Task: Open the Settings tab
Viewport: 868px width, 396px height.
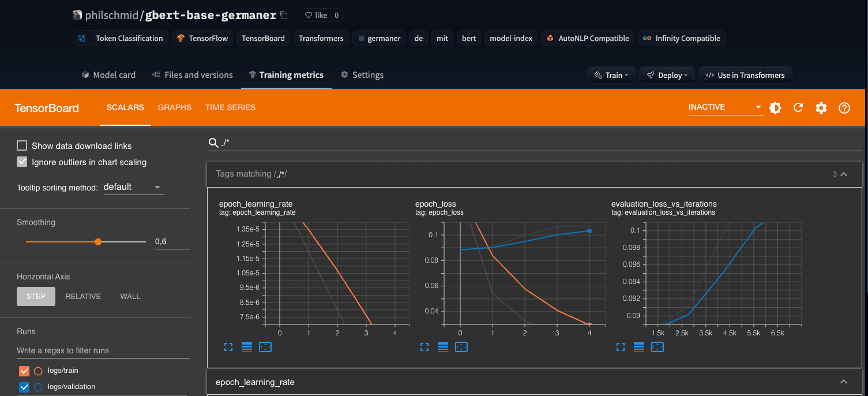Action: (362, 75)
